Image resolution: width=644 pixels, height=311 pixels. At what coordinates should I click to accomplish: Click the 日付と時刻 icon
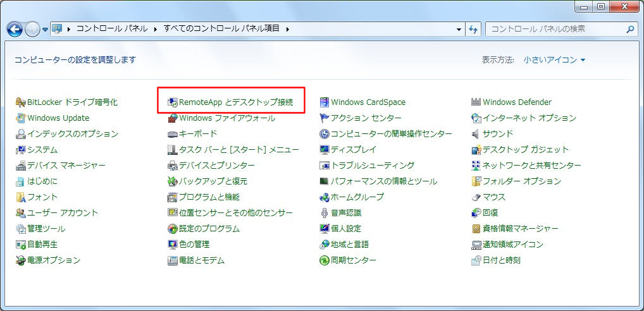tap(476, 260)
